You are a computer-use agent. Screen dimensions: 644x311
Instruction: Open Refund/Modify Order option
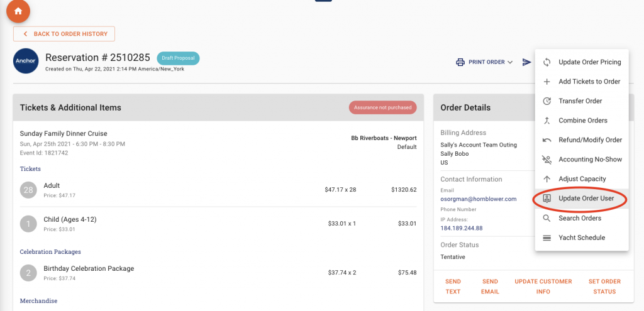click(x=582, y=140)
